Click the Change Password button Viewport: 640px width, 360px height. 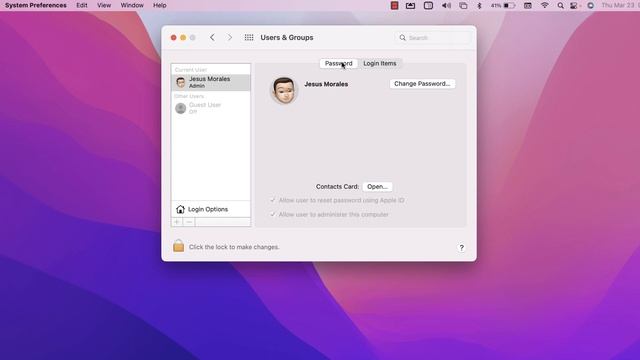click(422, 84)
